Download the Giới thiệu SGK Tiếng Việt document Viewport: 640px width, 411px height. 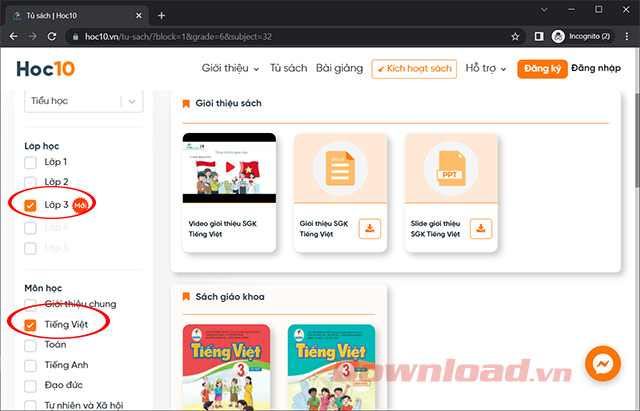click(x=370, y=229)
